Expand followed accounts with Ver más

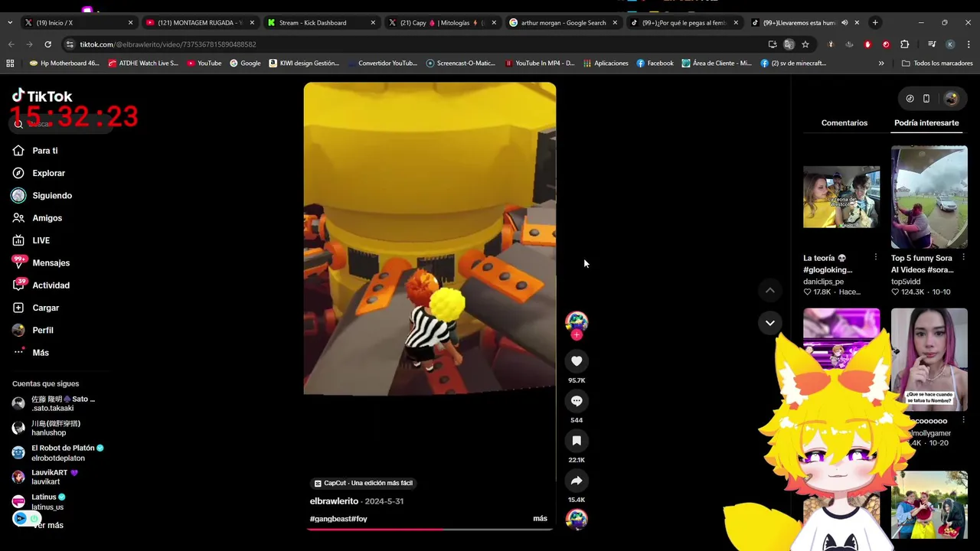pyautogui.click(x=47, y=525)
